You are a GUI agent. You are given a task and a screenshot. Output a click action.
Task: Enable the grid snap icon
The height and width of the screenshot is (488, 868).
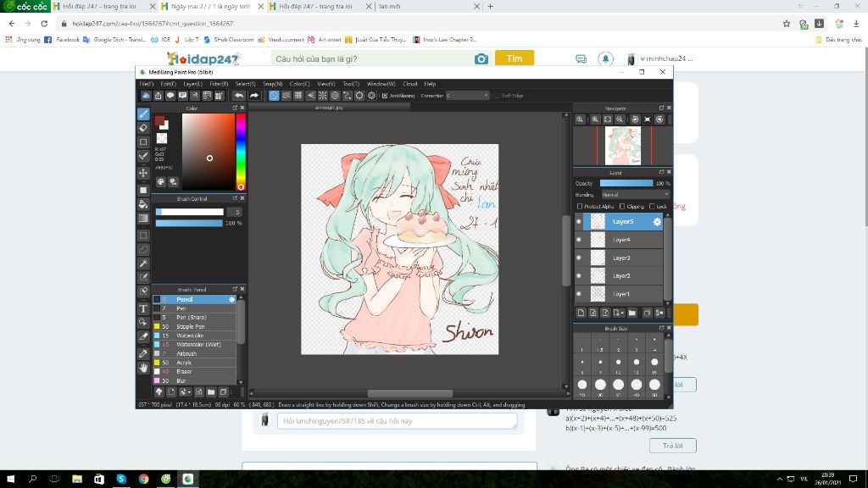tap(298, 96)
